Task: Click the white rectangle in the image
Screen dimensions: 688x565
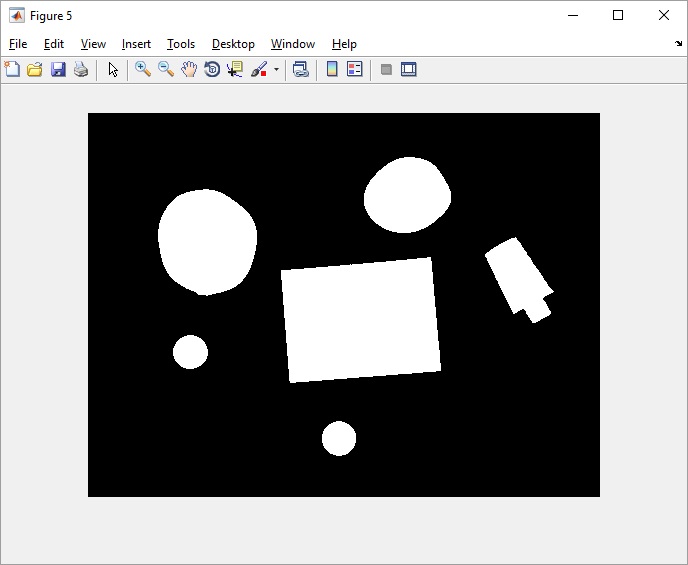Action: (360, 320)
